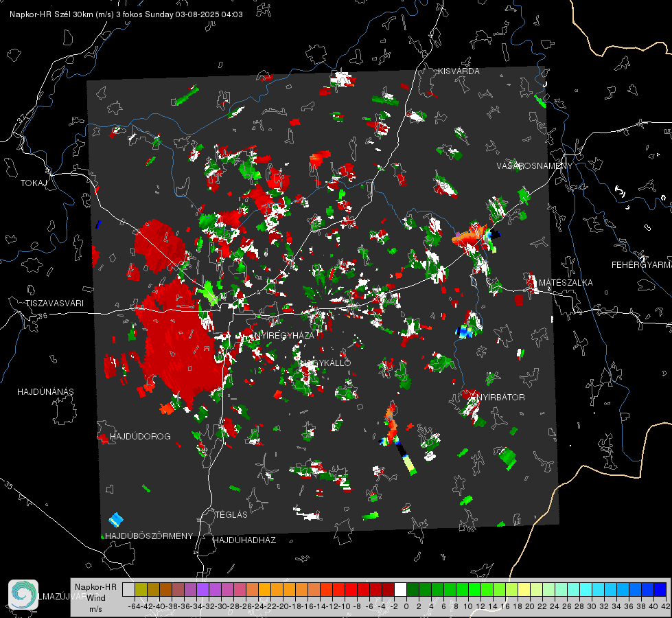672x618 pixels.
Task: Click the cyan 28 to 30 legend swatch
Action: click(586, 589)
